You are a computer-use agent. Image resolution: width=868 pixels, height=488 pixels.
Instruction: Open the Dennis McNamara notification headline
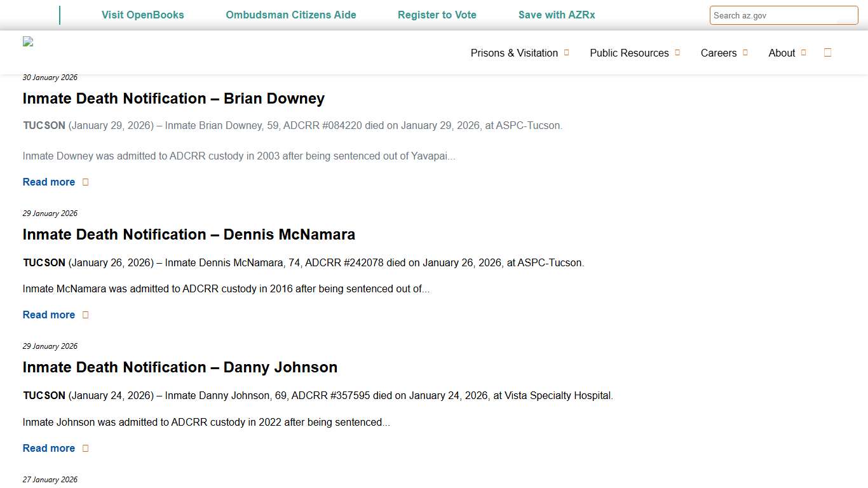[189, 234]
